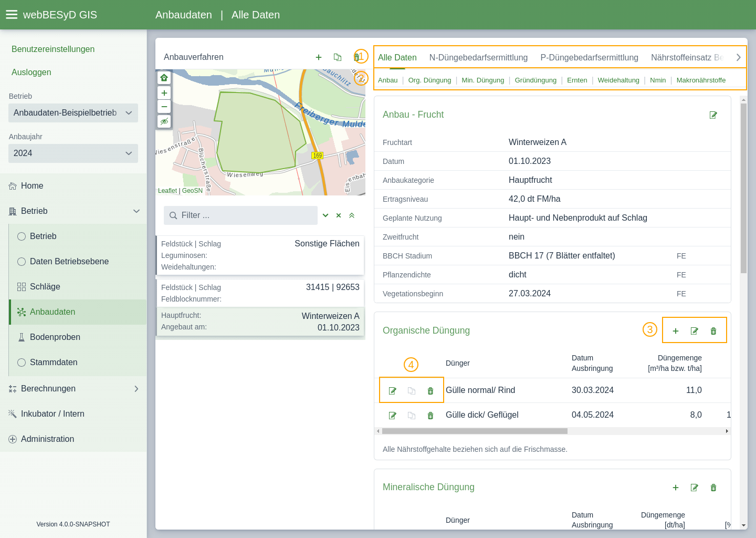The image size is (756, 538).
Task: Click Ausloggen to log out
Action: (31, 73)
